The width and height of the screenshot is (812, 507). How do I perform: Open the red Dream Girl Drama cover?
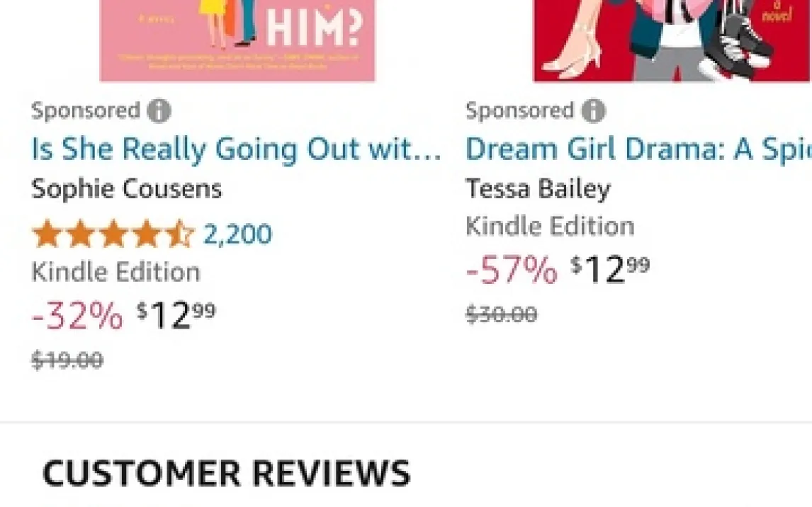pos(672,40)
